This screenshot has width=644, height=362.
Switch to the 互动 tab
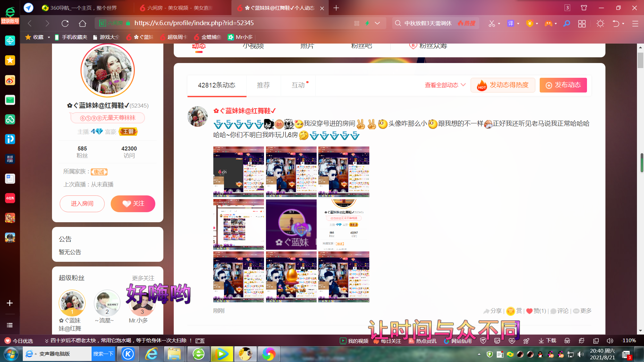[x=298, y=85]
